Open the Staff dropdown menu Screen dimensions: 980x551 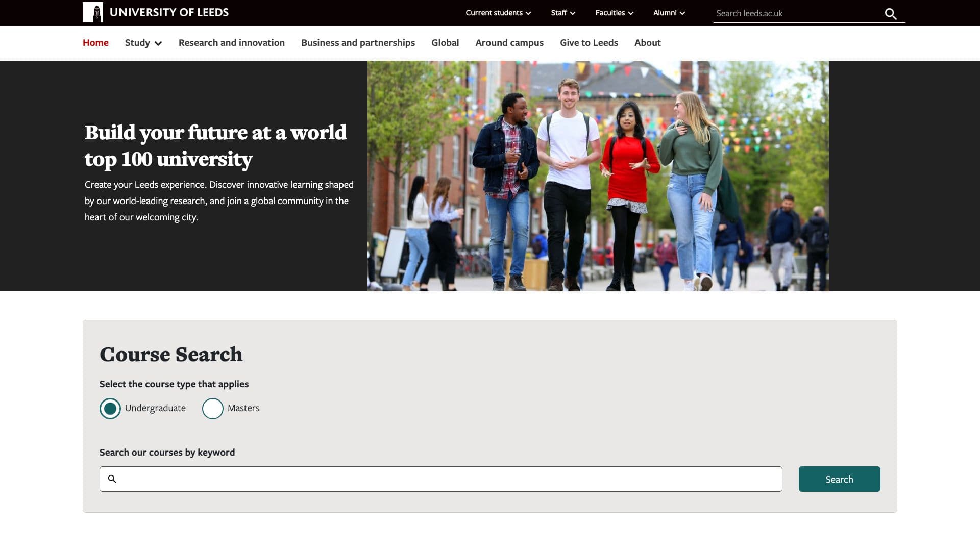pos(562,13)
